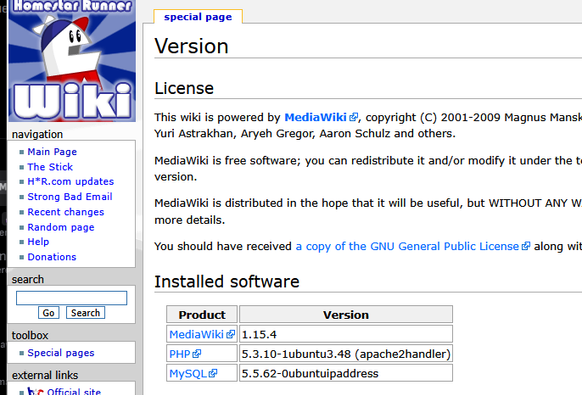
Task: Click the Search button
Action: [85, 313]
